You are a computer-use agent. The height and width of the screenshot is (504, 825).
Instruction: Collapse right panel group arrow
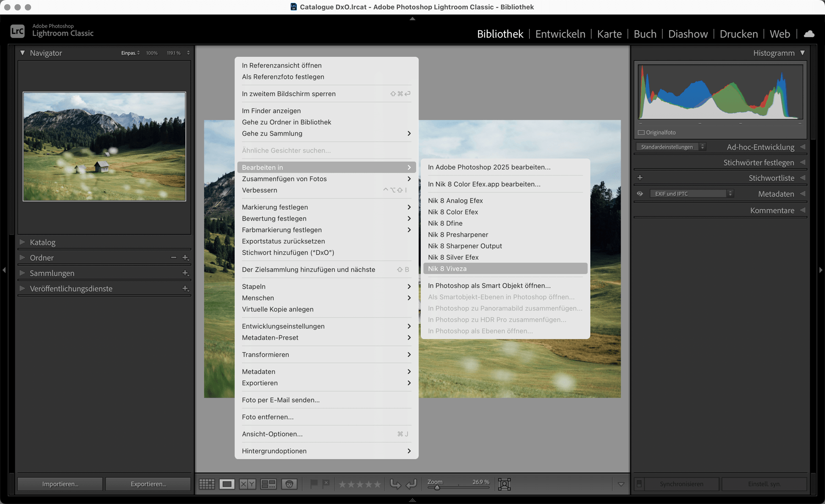(821, 270)
